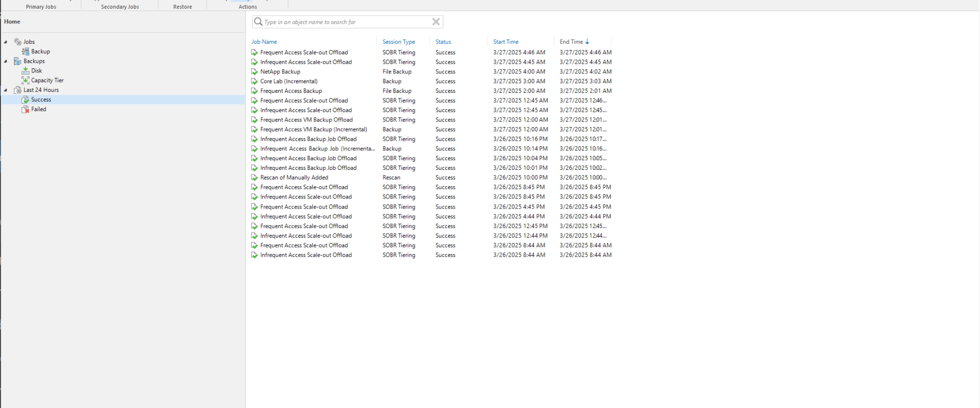Select the NetApp Backup job row
Screen dimensions: 980x408
(280, 72)
